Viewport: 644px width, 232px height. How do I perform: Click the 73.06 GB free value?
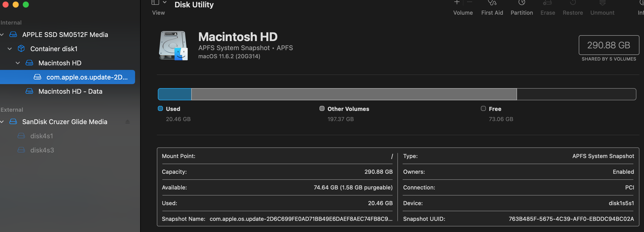click(501, 119)
